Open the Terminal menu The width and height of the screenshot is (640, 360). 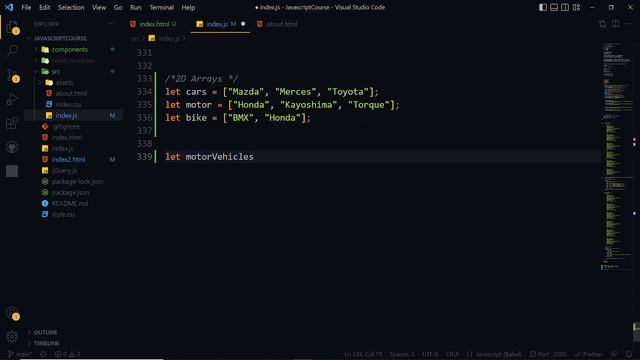(x=161, y=7)
